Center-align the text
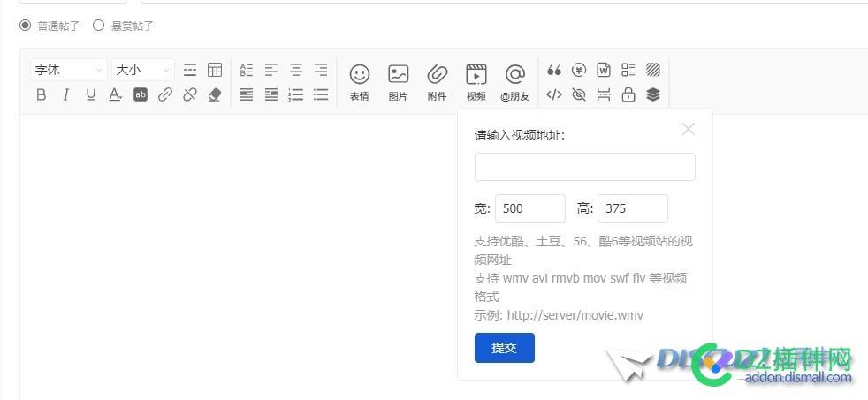This screenshot has width=868, height=400. [x=296, y=70]
